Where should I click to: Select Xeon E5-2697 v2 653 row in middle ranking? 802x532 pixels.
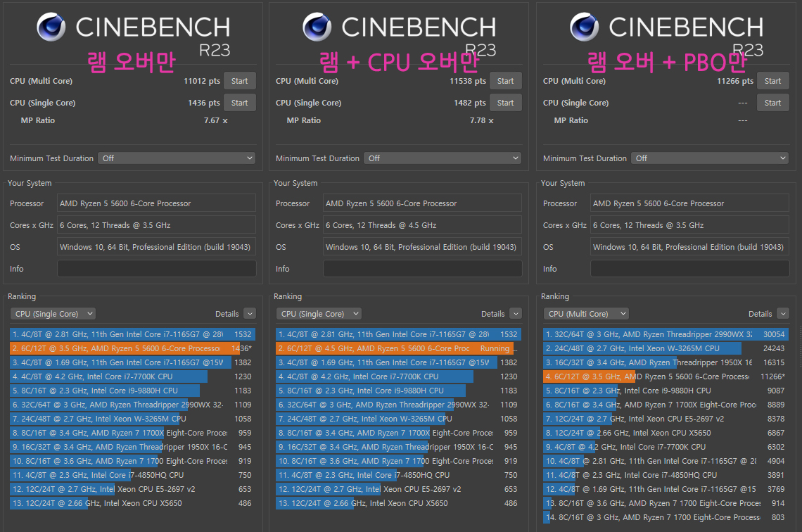click(x=398, y=489)
